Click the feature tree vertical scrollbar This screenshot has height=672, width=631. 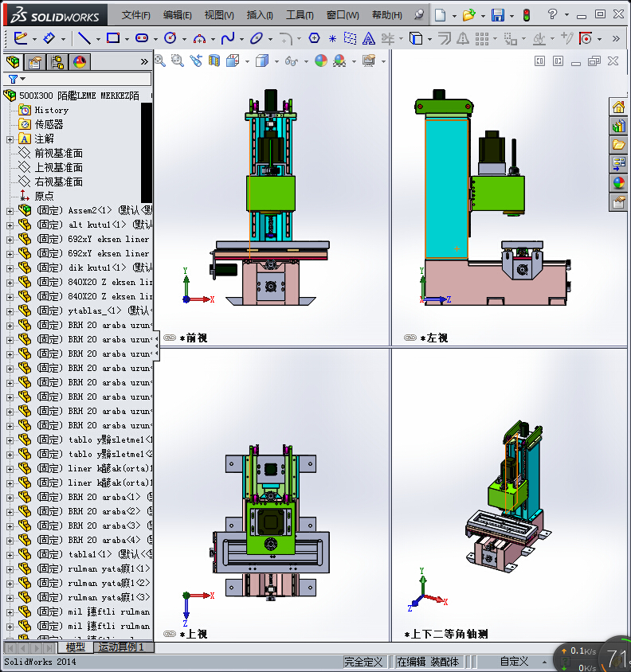coord(147,152)
